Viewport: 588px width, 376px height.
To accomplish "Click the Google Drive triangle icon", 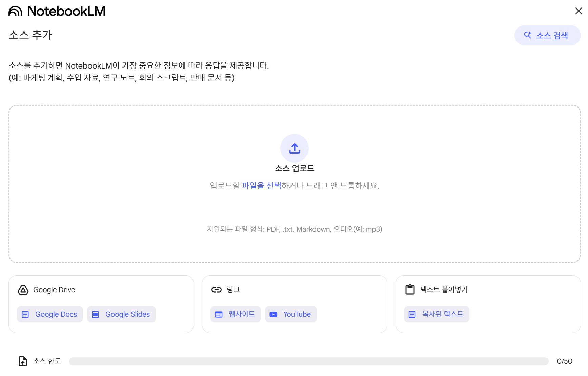I will pyautogui.click(x=23, y=289).
